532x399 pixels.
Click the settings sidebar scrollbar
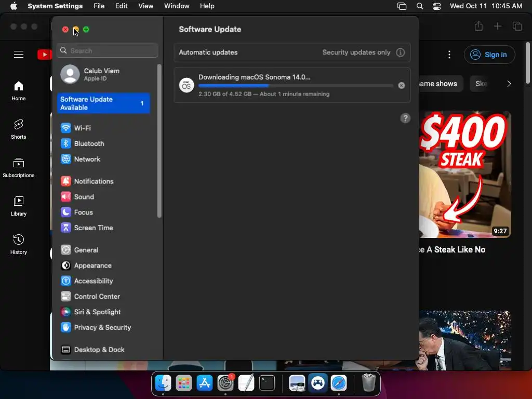[159, 141]
